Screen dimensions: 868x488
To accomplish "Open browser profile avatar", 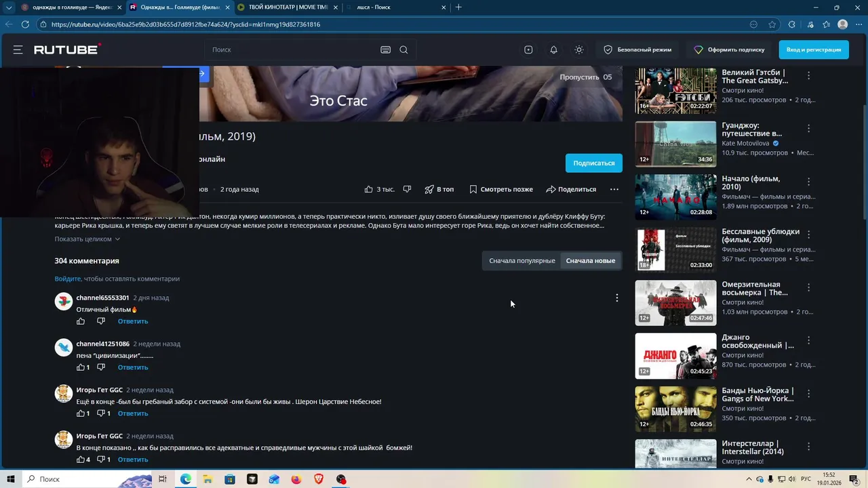I will tap(842, 24).
